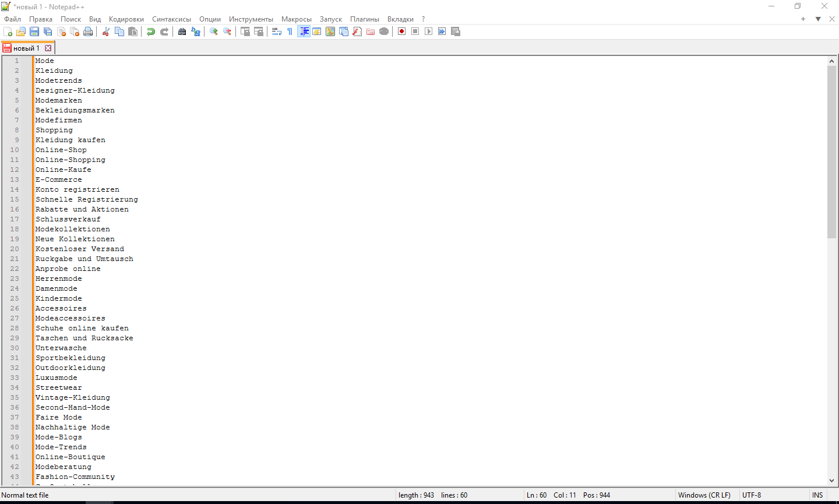
Task: Open the Инструменты menu
Action: coord(251,19)
